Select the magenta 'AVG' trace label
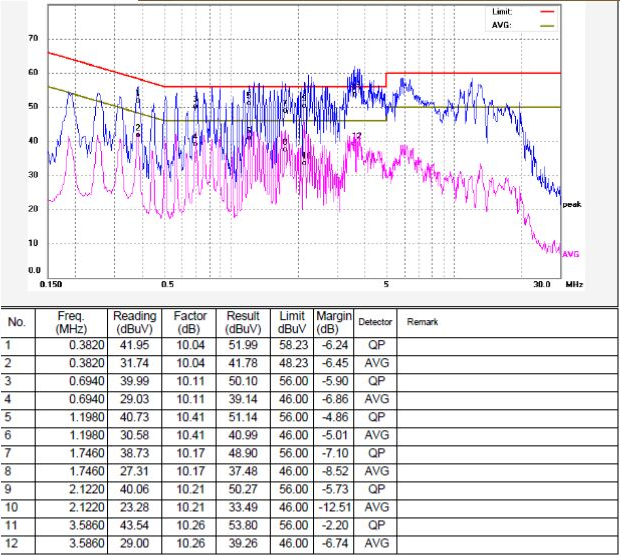The height and width of the screenshot is (555, 620). [571, 254]
